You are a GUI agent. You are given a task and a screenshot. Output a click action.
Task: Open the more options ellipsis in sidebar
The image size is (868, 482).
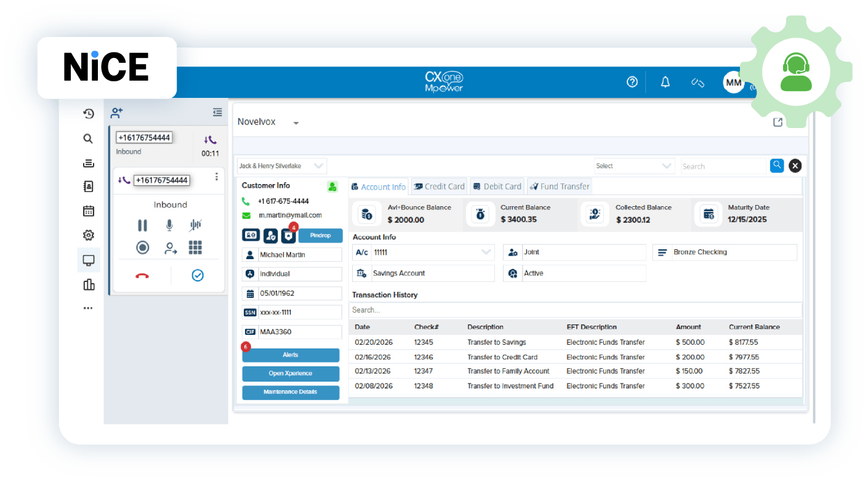(89, 308)
